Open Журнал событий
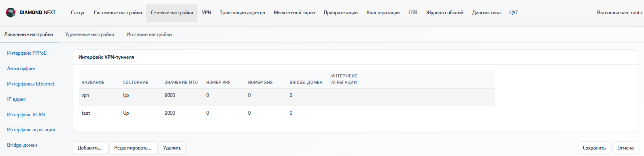 coord(444,13)
